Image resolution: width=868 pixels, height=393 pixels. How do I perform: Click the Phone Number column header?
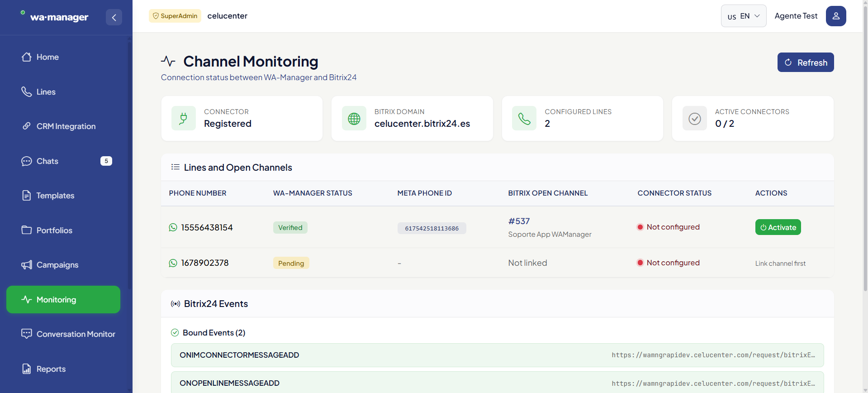[x=198, y=193]
